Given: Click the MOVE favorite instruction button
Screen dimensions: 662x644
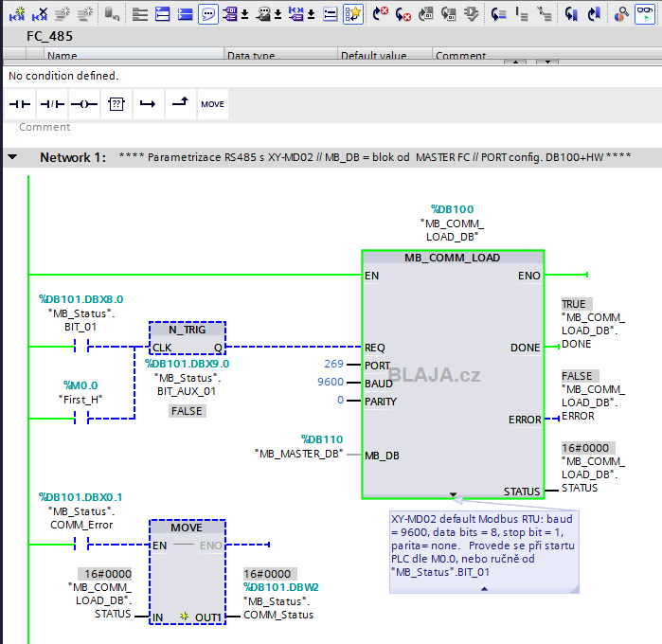Looking at the screenshot, I should [212, 104].
